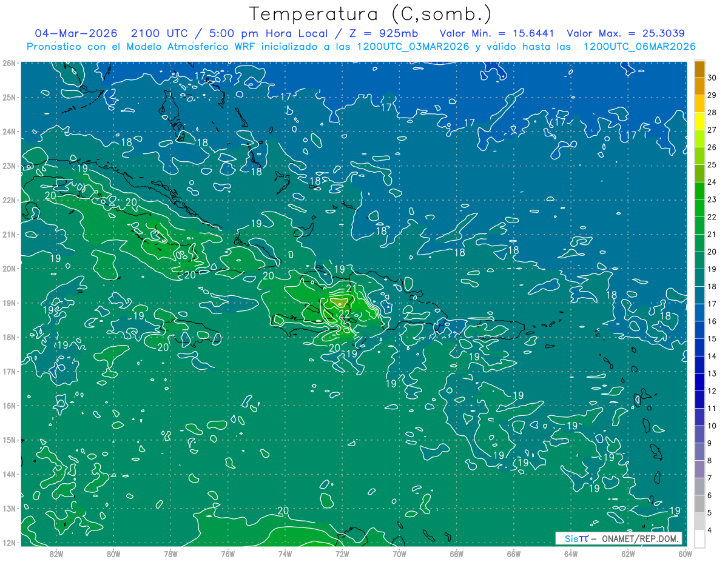Click the color bar label 10
The height and width of the screenshot is (562, 728).
coord(712,426)
